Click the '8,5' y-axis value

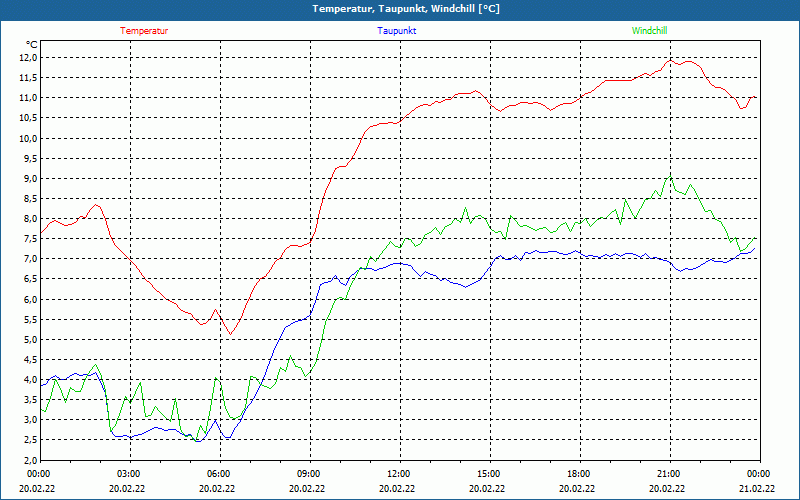point(31,198)
